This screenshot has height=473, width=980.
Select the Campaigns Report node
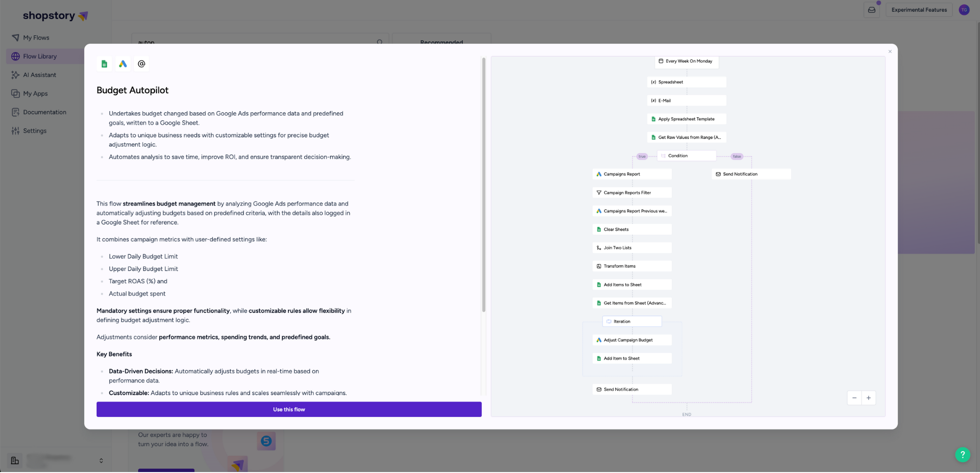point(632,174)
